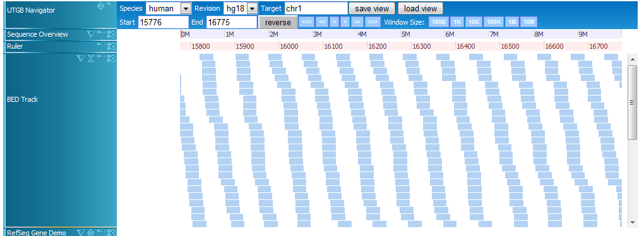This screenshot has height=236, width=644.
Task: Click the load view button
Action: point(420,8)
